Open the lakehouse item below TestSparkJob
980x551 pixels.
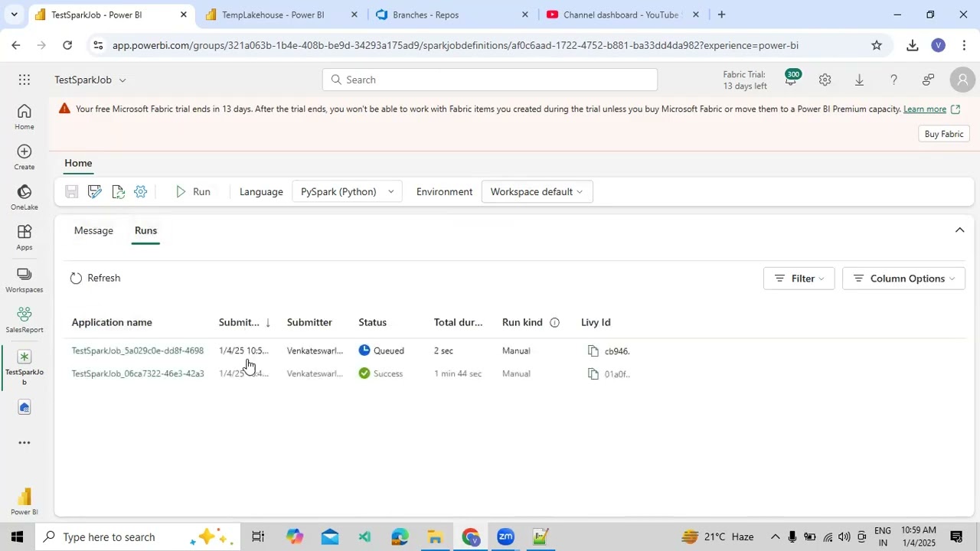[24, 408]
